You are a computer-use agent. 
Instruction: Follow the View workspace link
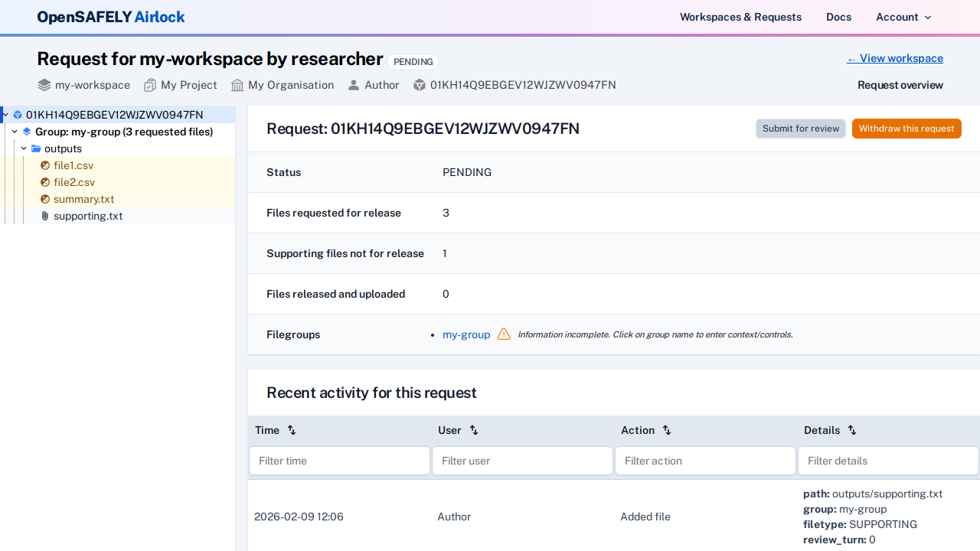(894, 58)
